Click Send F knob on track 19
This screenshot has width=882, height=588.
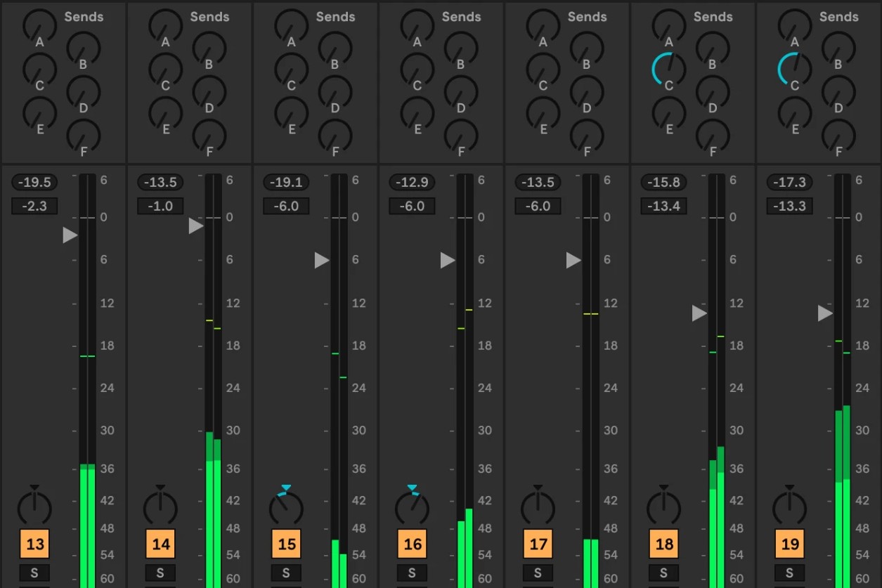(838, 135)
